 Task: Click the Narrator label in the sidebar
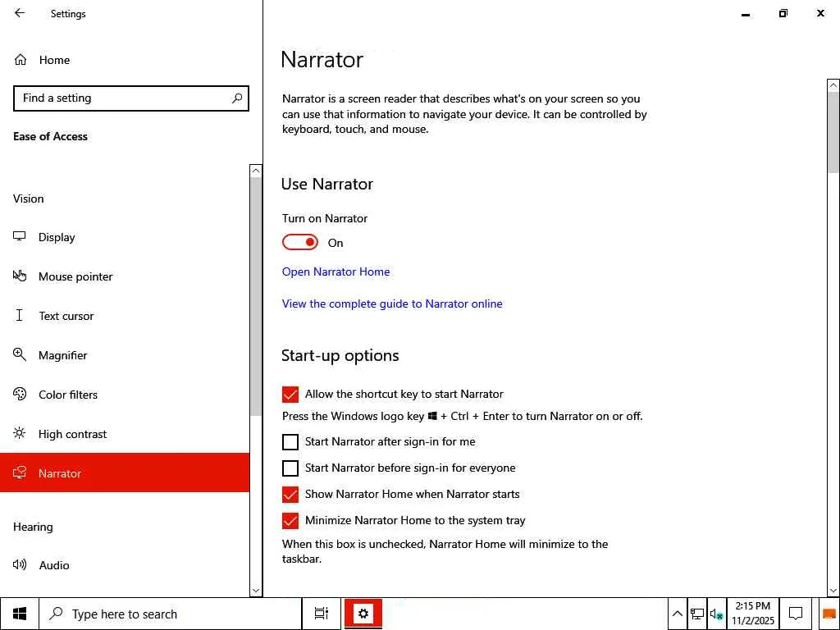[59, 473]
